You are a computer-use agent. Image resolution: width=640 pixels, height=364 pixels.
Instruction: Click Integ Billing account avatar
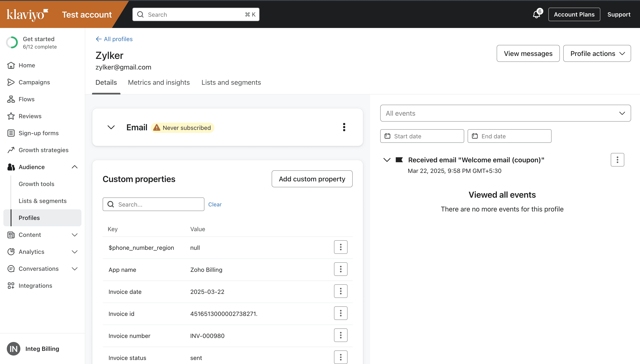pos(14,349)
